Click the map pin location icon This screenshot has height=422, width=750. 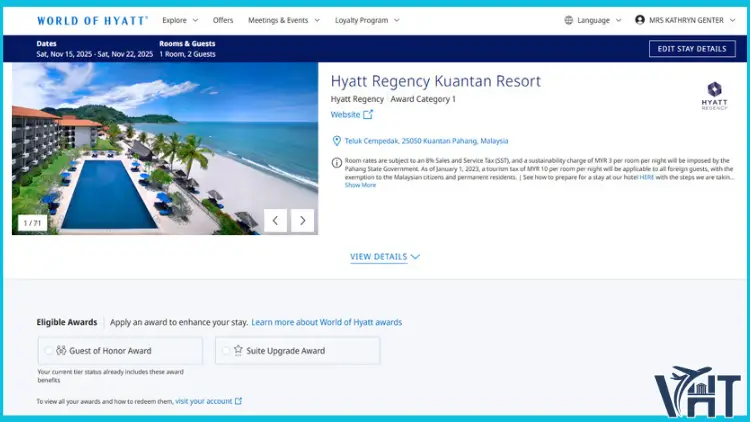(337, 141)
